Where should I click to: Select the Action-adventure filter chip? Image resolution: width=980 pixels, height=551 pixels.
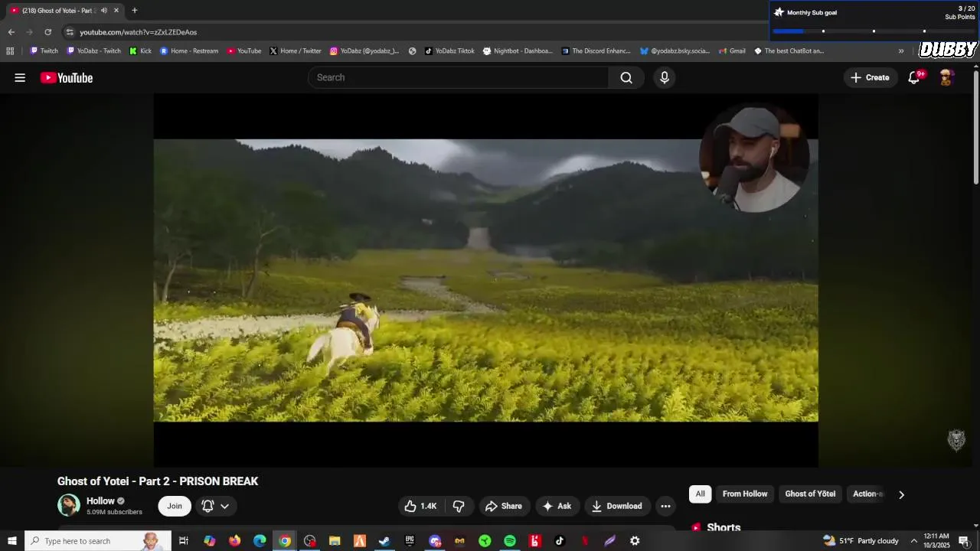click(x=868, y=494)
